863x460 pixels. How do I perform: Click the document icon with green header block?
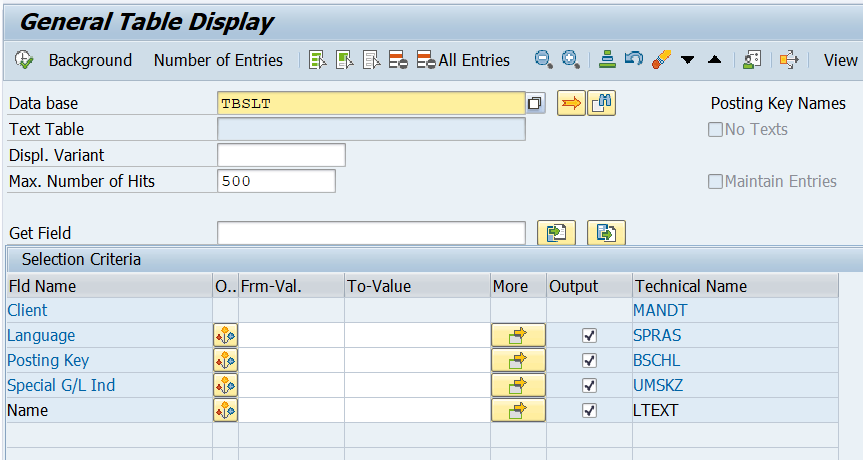click(x=345, y=59)
